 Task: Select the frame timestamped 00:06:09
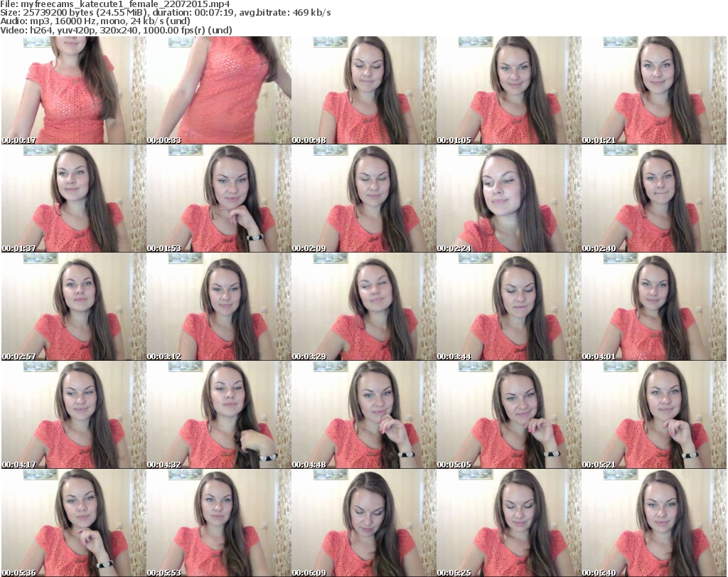pos(363,523)
